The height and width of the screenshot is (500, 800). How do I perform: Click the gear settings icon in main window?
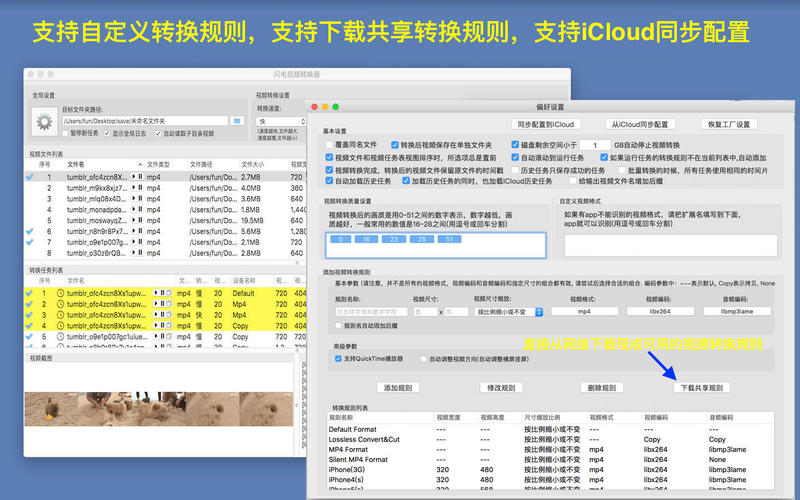pyautogui.click(x=44, y=121)
